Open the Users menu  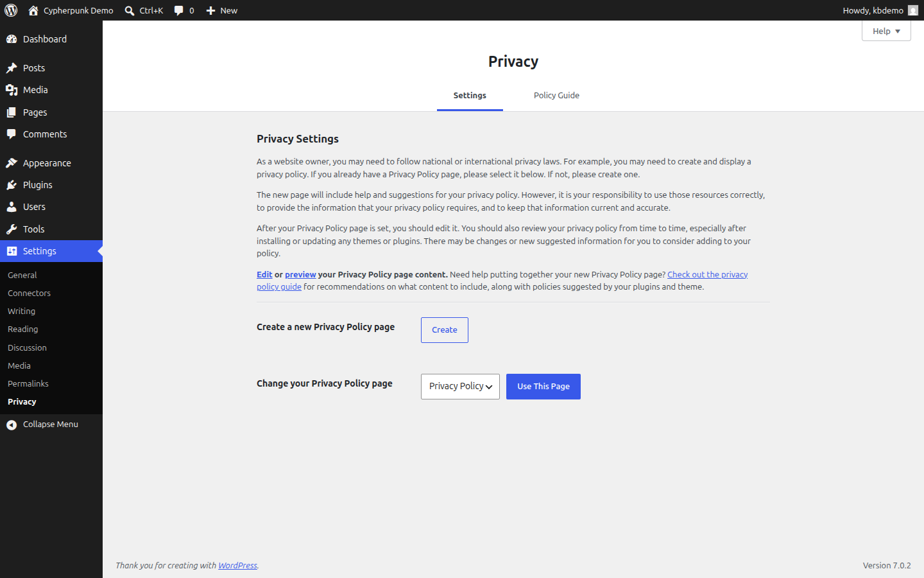[x=51, y=207]
